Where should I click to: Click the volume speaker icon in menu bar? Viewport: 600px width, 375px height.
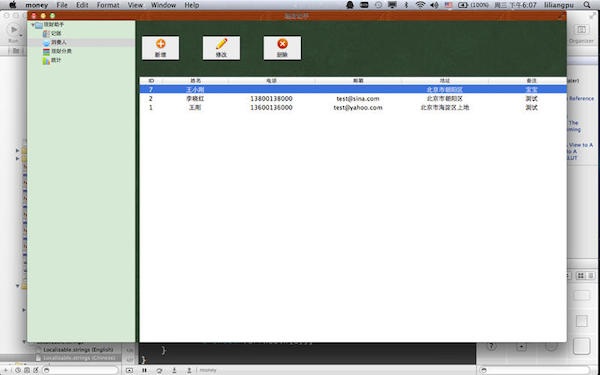[434, 5]
